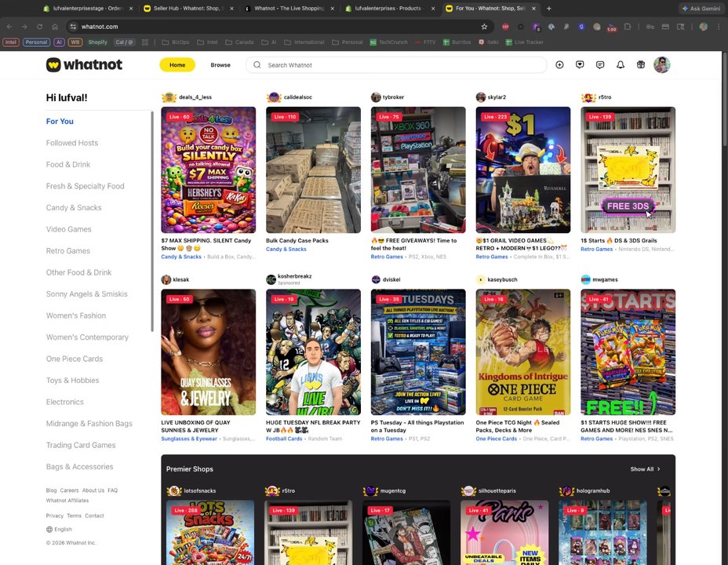
Task: Open the Careers footer link
Action: pyautogui.click(x=69, y=490)
